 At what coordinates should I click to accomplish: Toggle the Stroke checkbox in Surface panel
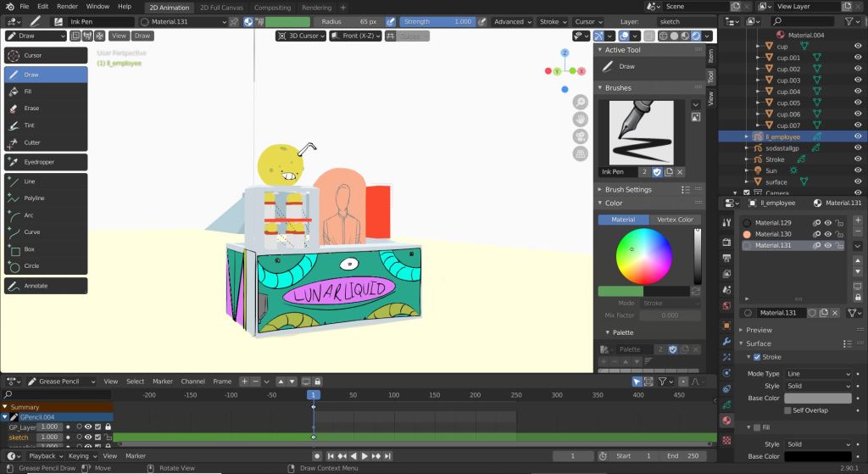coord(757,357)
